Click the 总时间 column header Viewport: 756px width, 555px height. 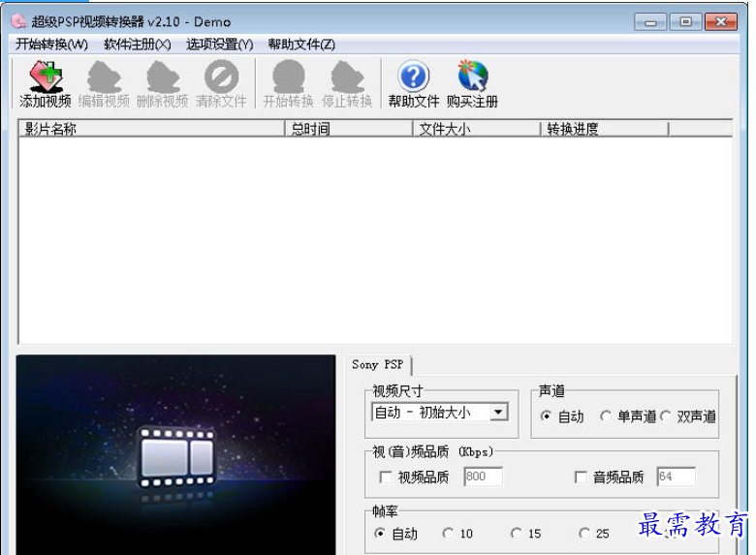[349, 129]
